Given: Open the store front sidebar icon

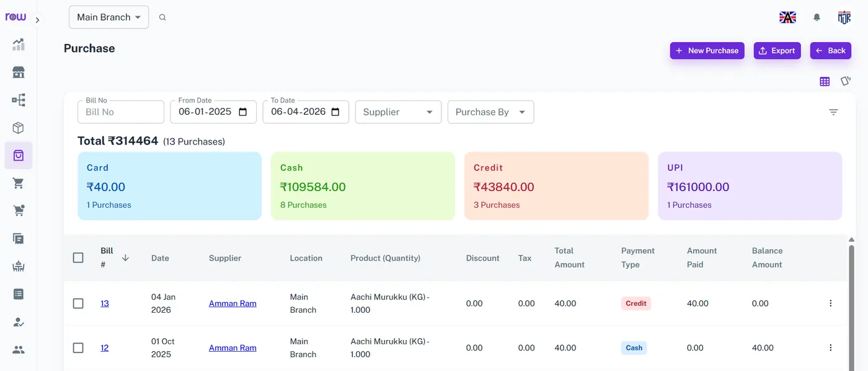Looking at the screenshot, I should tap(19, 73).
